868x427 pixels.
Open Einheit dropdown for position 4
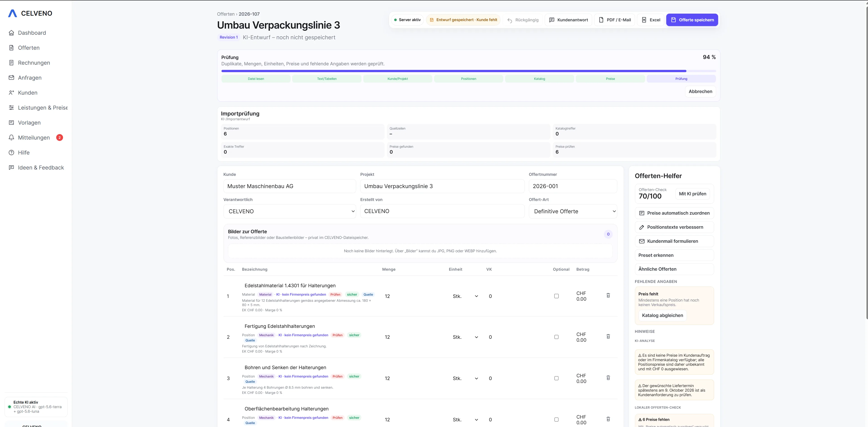[465, 420]
